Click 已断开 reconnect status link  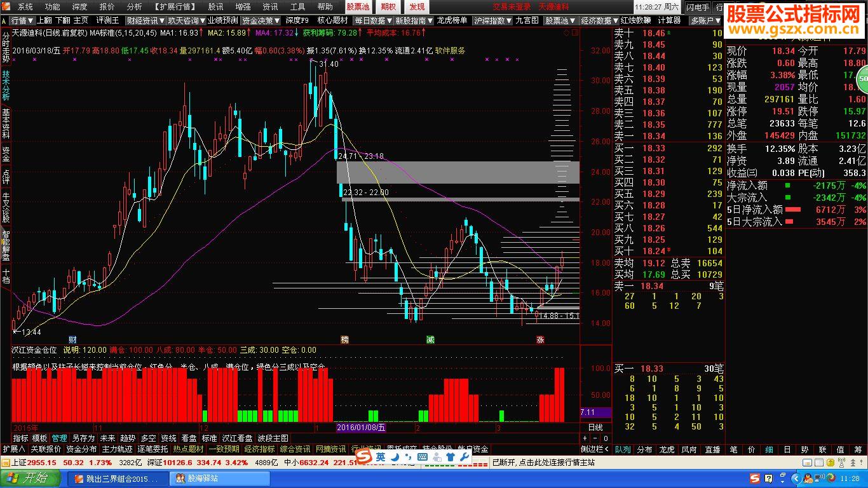coord(543,463)
